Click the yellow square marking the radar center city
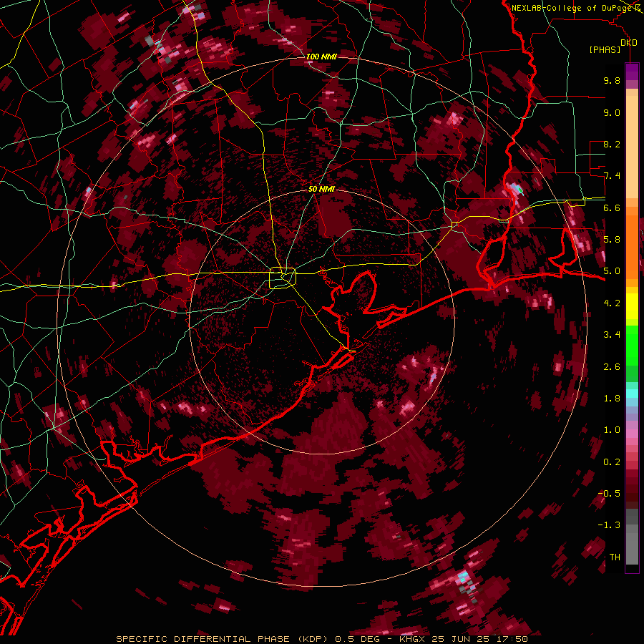 pos(283,278)
